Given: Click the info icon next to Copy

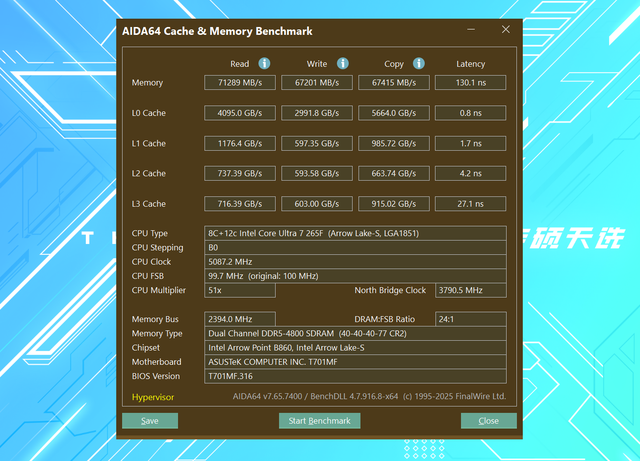Looking at the screenshot, I should coord(419,64).
